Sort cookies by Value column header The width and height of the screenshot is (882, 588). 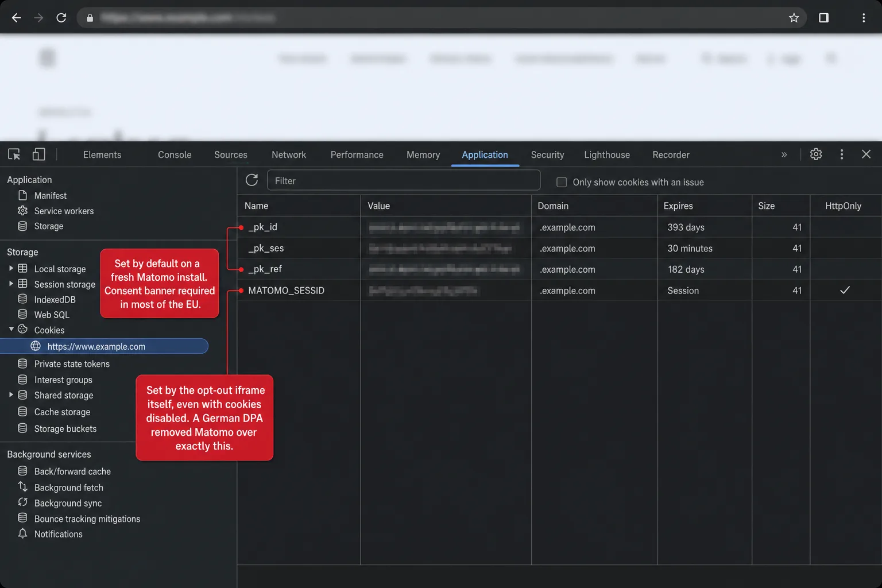pyautogui.click(x=446, y=206)
